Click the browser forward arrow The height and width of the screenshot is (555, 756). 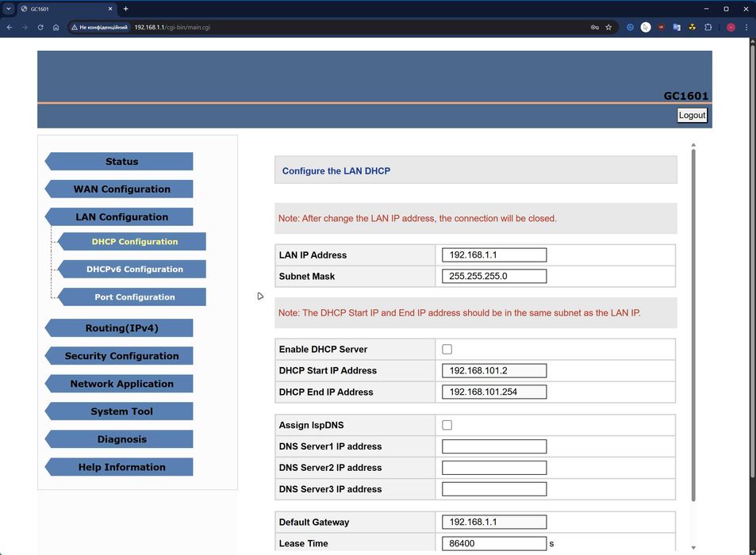(25, 28)
